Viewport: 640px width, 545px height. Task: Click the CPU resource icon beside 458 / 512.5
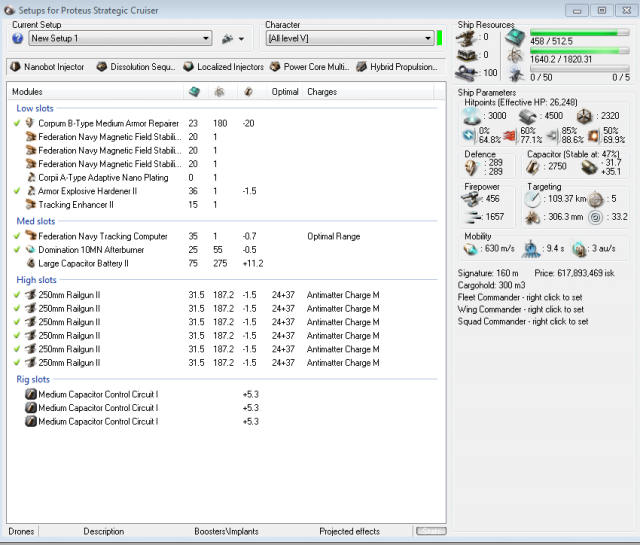[x=515, y=38]
